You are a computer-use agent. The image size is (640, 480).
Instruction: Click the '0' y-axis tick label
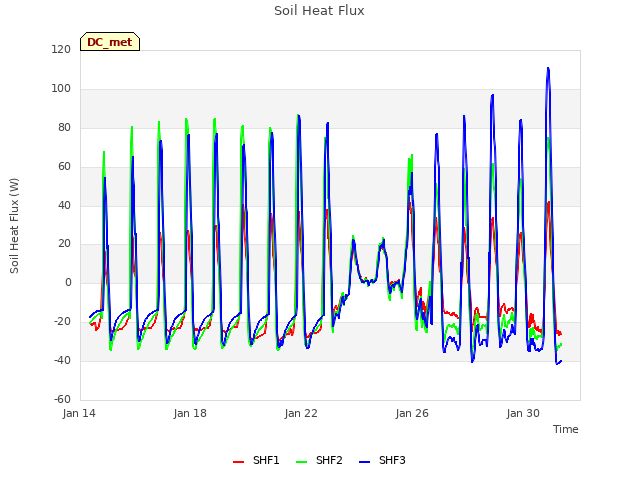[x=68, y=282]
